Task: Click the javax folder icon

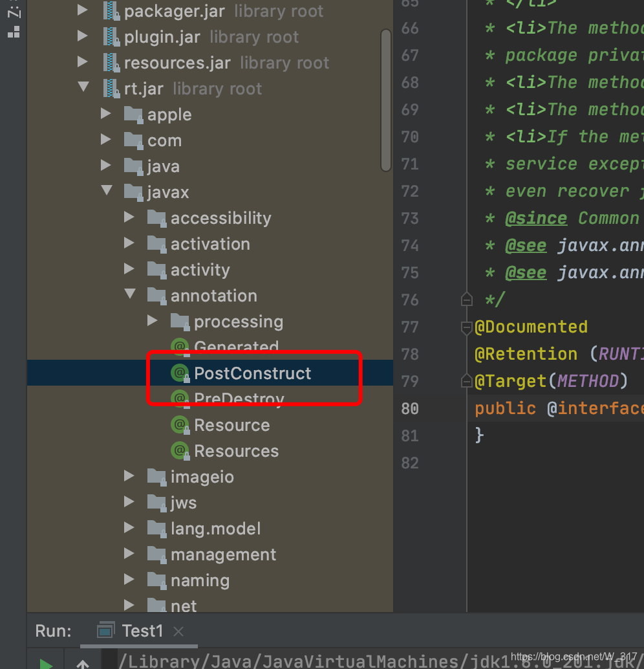Action: [x=133, y=192]
